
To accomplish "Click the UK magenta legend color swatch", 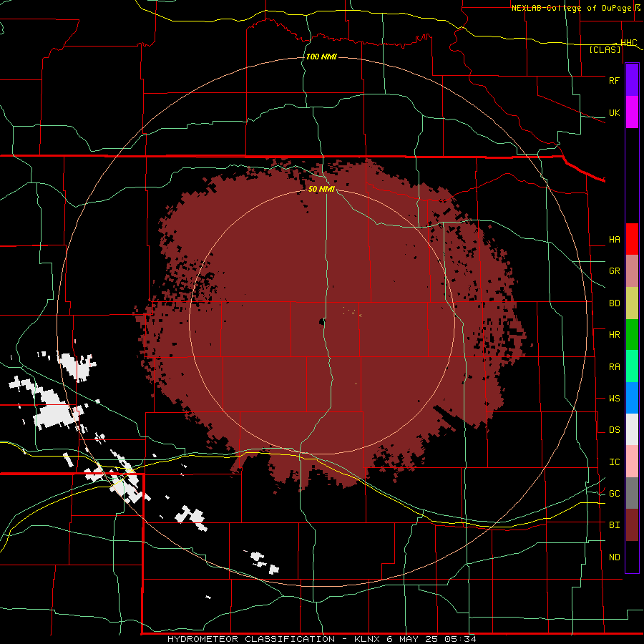I will [x=632, y=112].
